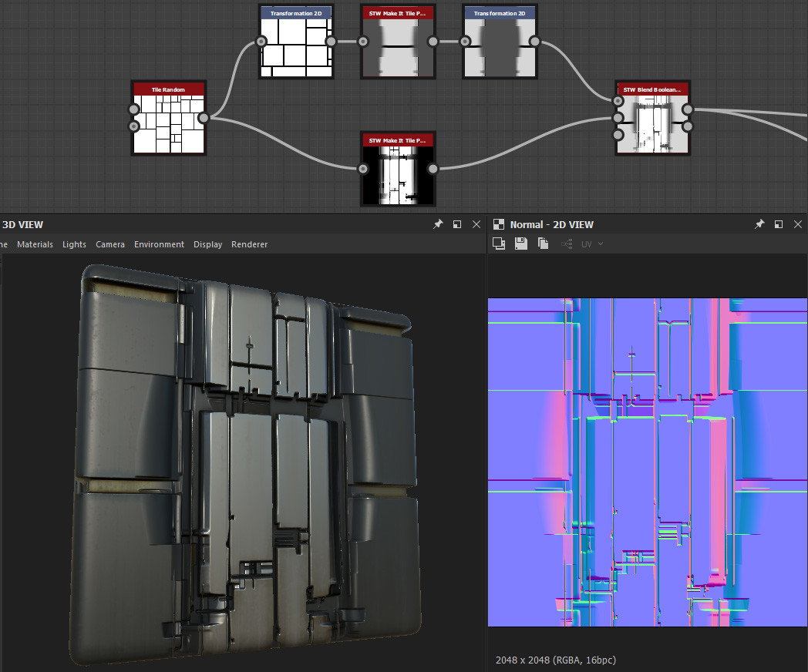
Task: Toggle the pin on the 3D View panel
Action: coord(438,224)
